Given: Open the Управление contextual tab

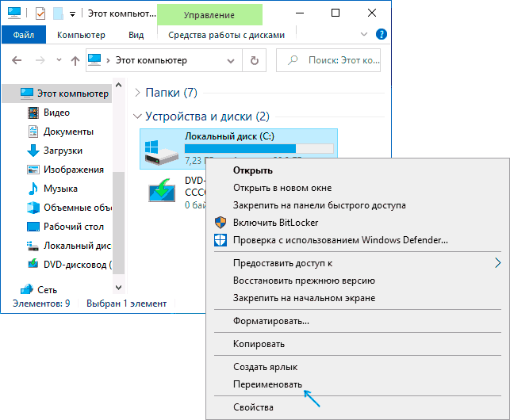Looking at the screenshot, I should (x=209, y=15).
